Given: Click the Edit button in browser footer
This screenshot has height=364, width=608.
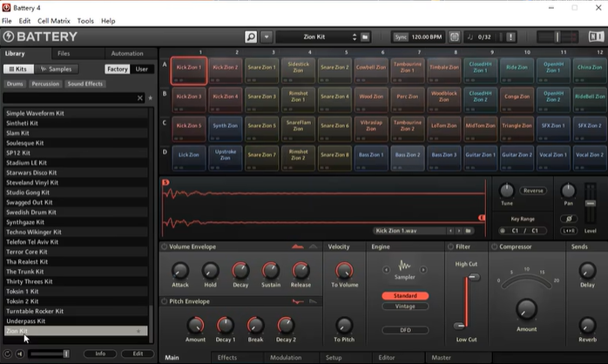Looking at the screenshot, I should (138, 354).
